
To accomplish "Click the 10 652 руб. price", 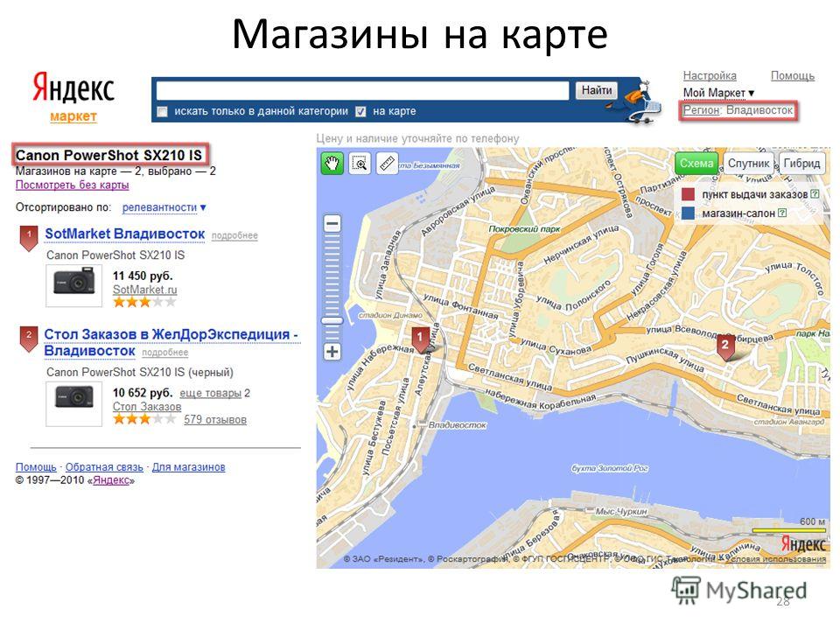I will [143, 393].
